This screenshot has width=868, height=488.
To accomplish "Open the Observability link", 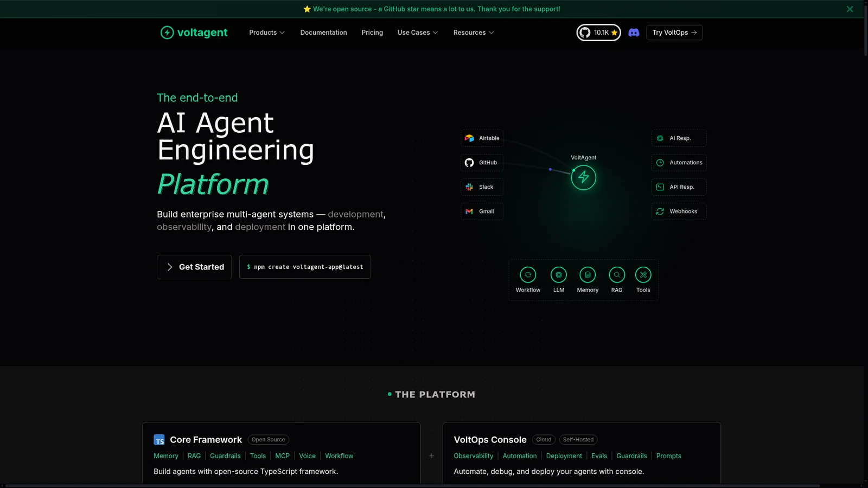I will point(474,456).
